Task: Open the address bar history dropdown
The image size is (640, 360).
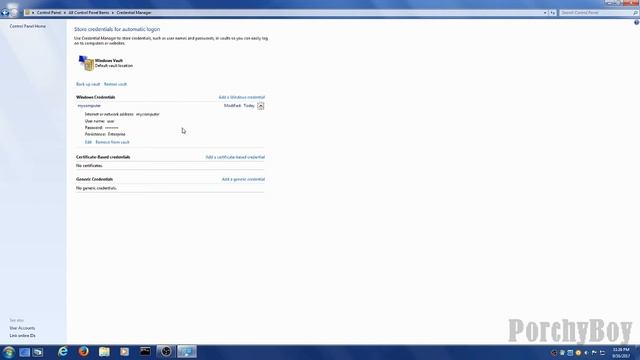Action: [545, 13]
